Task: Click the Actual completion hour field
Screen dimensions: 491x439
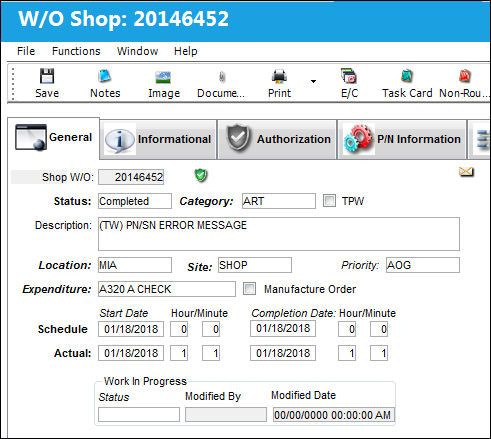Action: tap(347, 353)
